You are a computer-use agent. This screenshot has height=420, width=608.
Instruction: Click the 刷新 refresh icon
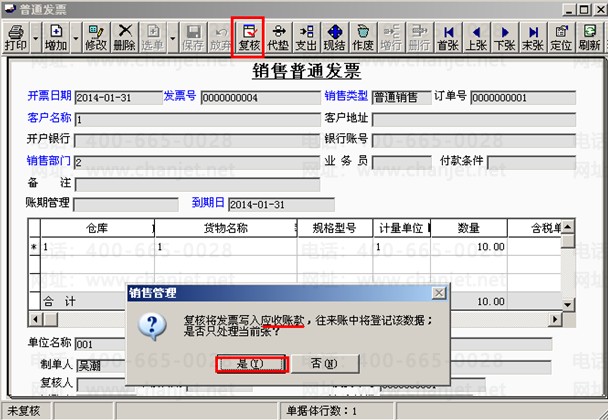click(x=589, y=38)
